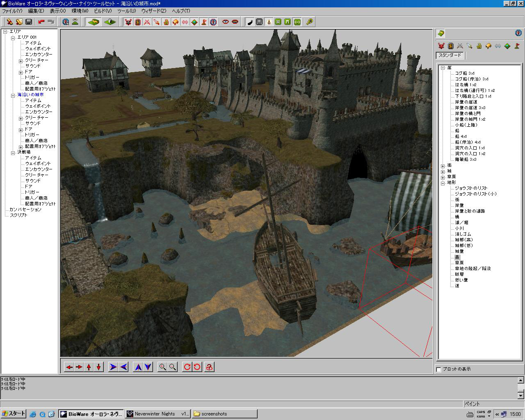Open the 環境 menu
Screen dimensions: 525x420
pos(80,11)
